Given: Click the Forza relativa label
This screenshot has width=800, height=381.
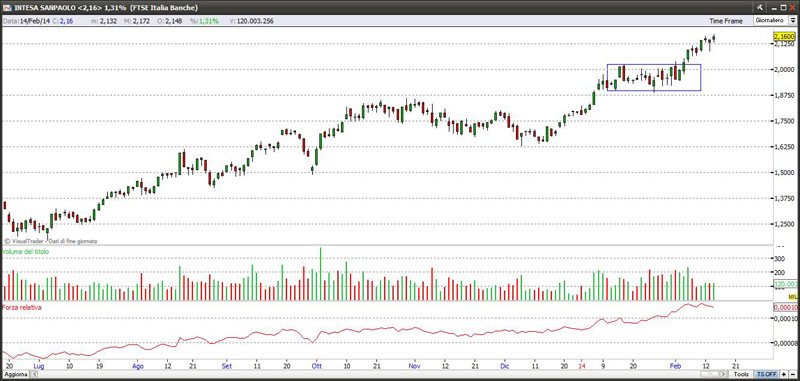Looking at the screenshot, I should 22,308.
